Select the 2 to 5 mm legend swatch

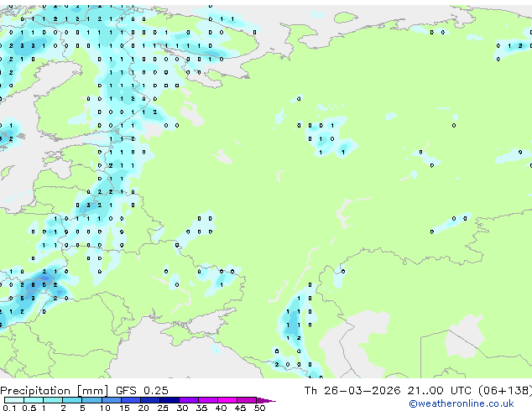(x=72, y=400)
